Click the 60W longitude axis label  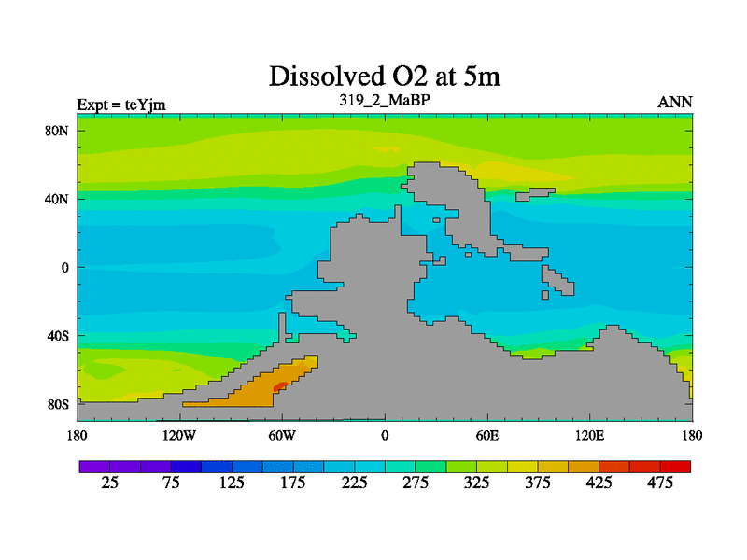pos(281,436)
